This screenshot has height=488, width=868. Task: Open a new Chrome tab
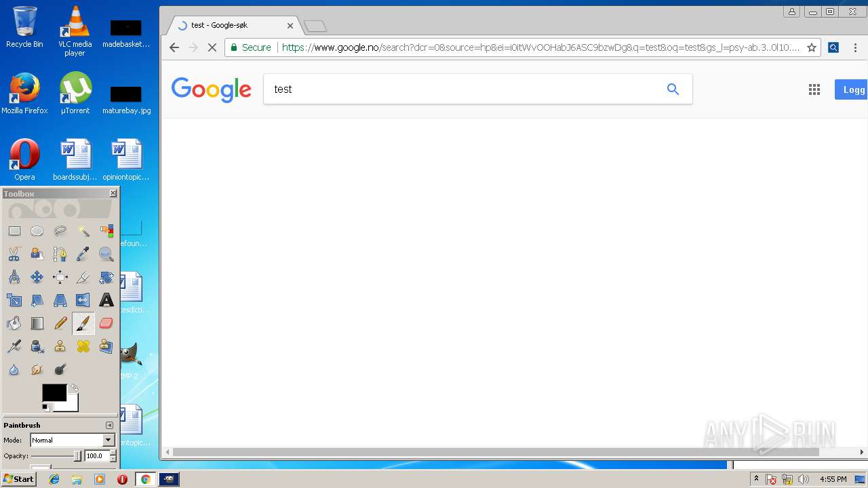point(315,26)
